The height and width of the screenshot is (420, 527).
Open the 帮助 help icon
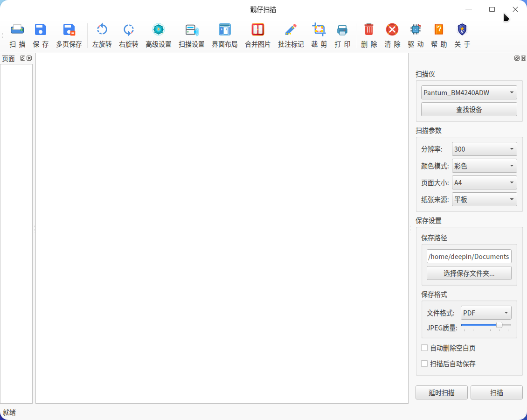pyautogui.click(x=439, y=35)
